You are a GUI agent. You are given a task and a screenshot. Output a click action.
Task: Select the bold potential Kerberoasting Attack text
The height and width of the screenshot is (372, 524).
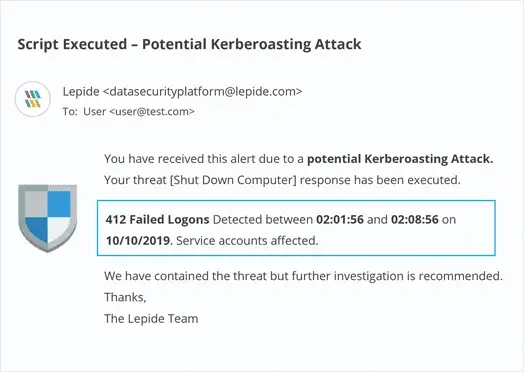[x=400, y=159]
